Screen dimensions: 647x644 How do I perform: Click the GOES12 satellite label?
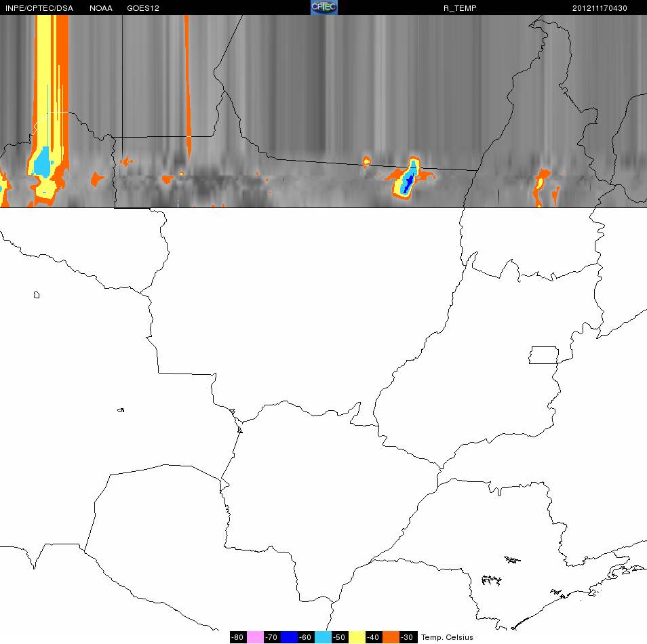[143, 8]
